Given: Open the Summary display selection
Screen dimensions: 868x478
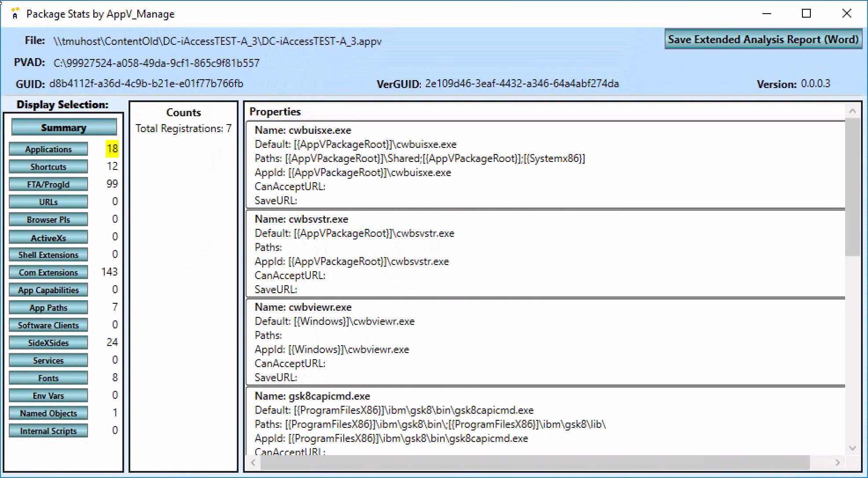Looking at the screenshot, I should [64, 128].
